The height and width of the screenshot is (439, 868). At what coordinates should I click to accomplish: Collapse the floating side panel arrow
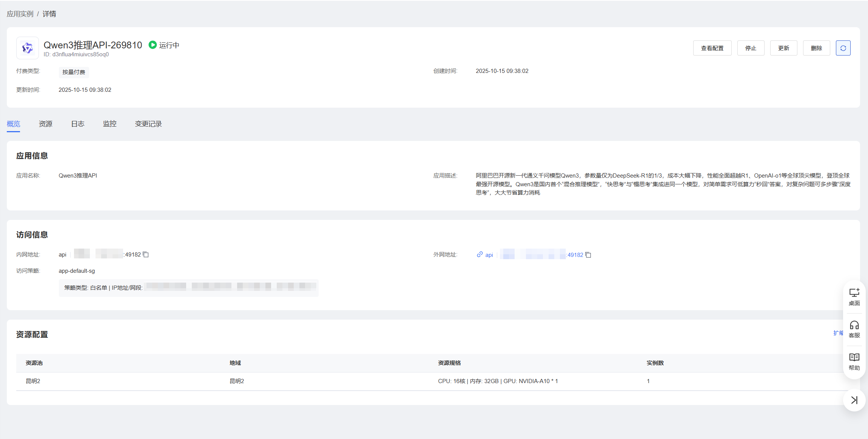[854, 400]
